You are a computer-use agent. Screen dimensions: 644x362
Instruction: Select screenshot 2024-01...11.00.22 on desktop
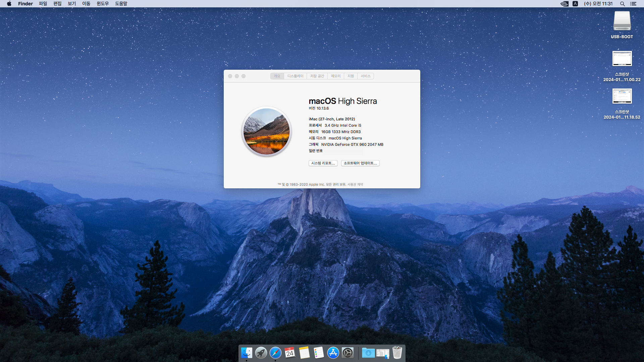click(x=622, y=66)
